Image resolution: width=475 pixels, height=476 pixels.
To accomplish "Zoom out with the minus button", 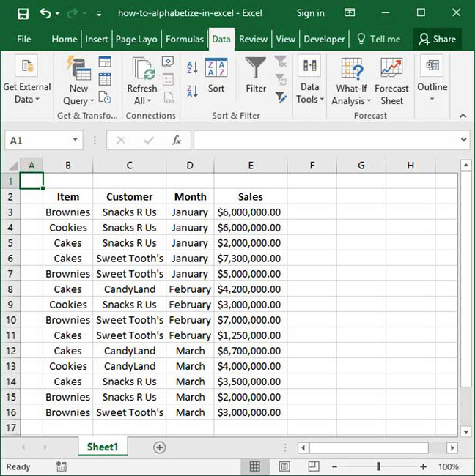I will tap(334, 466).
